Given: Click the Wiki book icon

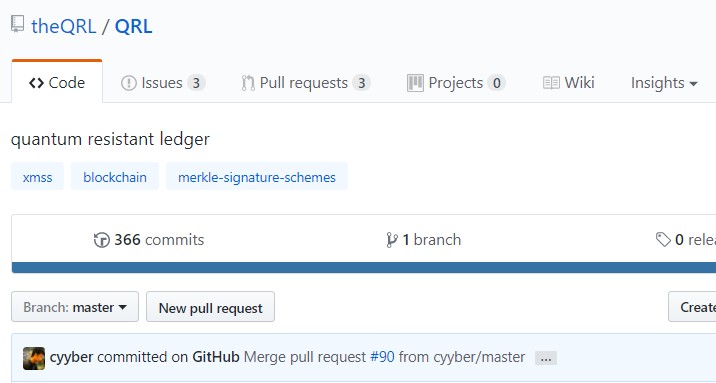Looking at the screenshot, I should click(551, 83).
